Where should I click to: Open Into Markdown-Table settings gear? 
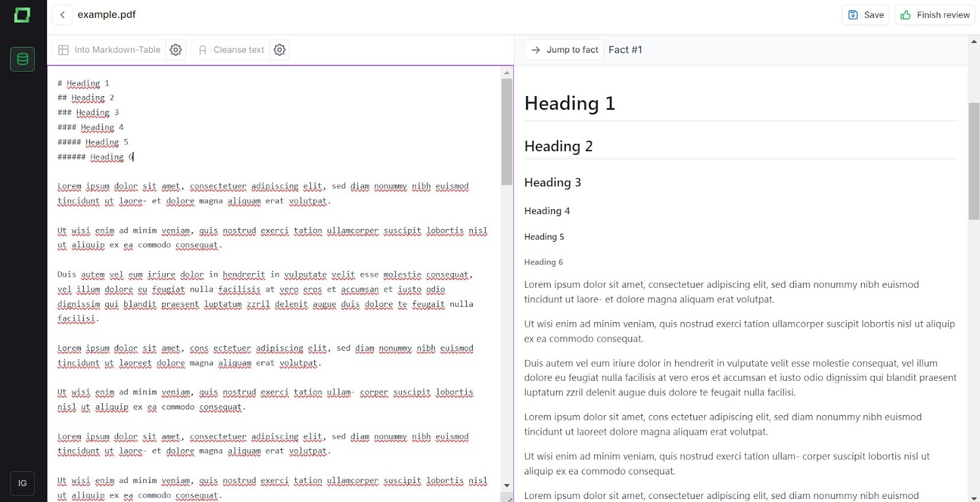(176, 50)
